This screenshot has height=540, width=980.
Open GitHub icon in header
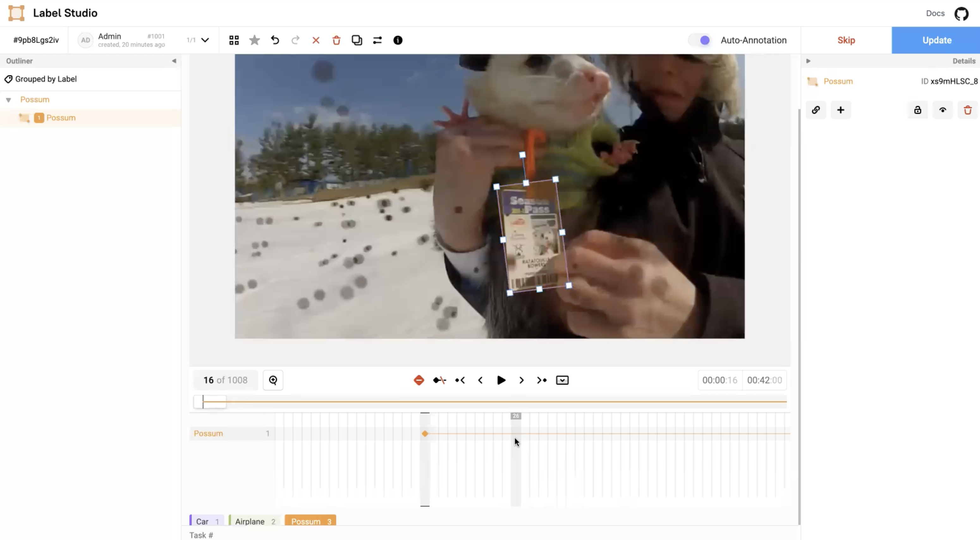961,13
